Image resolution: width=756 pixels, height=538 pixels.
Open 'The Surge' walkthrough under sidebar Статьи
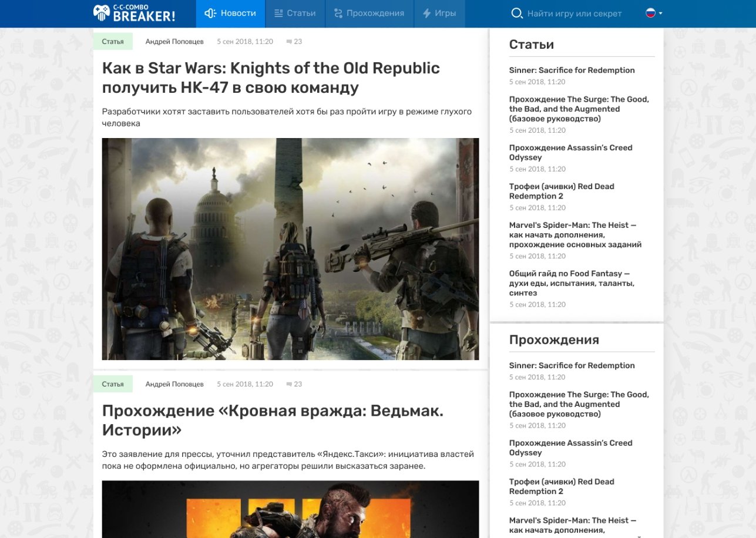(579, 109)
